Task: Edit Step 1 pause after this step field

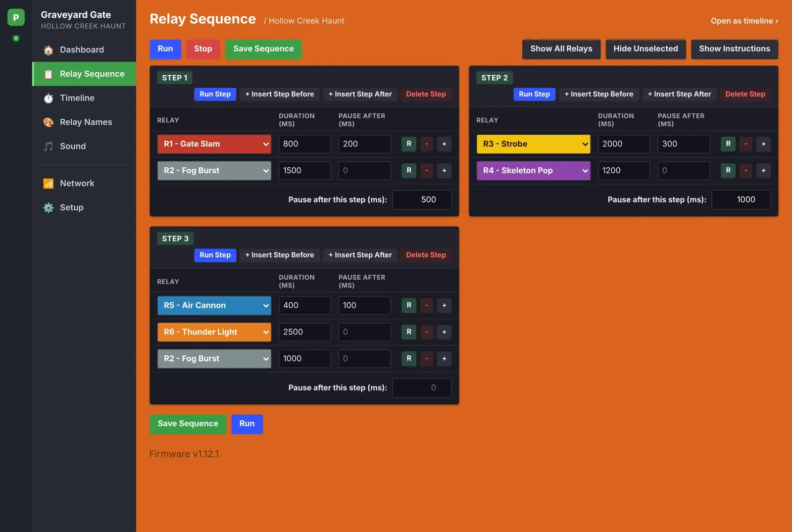Action: pyautogui.click(x=422, y=200)
